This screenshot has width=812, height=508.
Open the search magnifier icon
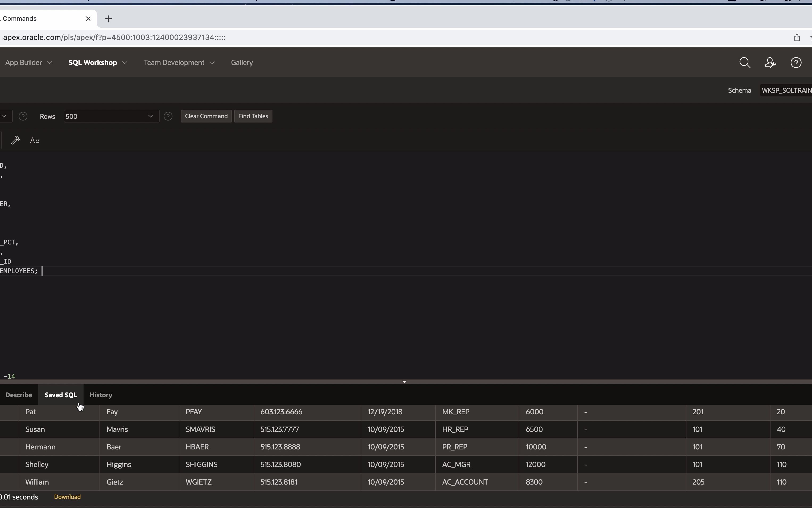pos(744,63)
